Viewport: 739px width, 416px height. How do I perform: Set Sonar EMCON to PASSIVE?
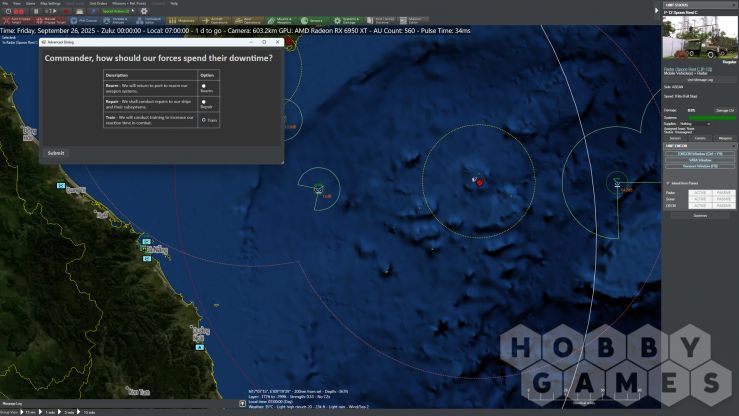724,199
